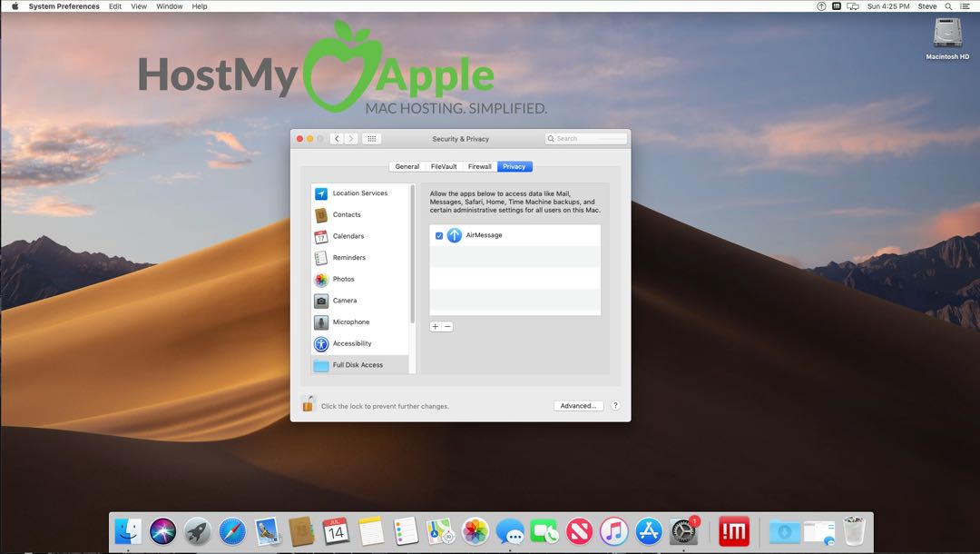
Task: Open the Trash in the Dock
Action: click(855, 531)
